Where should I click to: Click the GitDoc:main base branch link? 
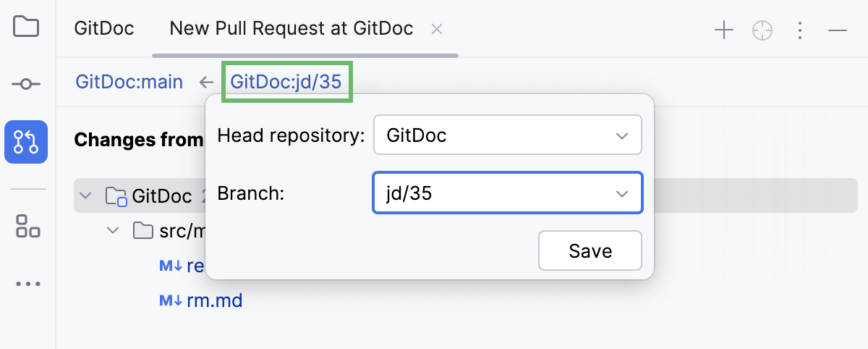[x=129, y=82]
